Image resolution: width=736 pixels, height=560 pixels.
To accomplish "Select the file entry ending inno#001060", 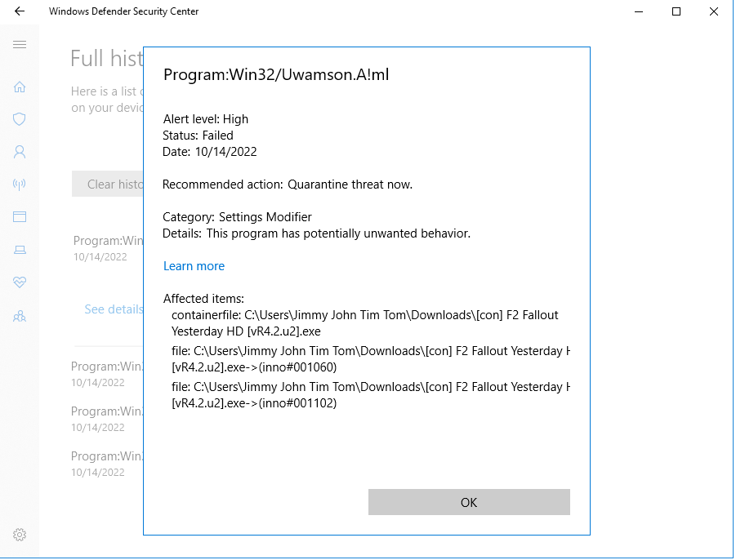I will tap(370, 359).
